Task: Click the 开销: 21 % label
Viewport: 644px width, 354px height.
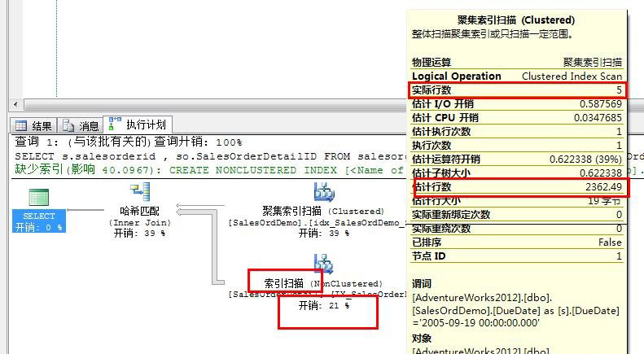Action: click(x=324, y=305)
